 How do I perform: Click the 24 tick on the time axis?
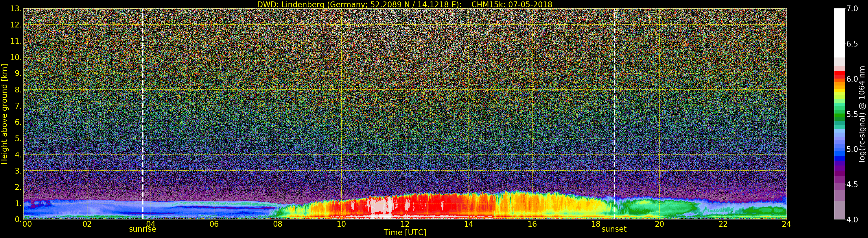786,224
